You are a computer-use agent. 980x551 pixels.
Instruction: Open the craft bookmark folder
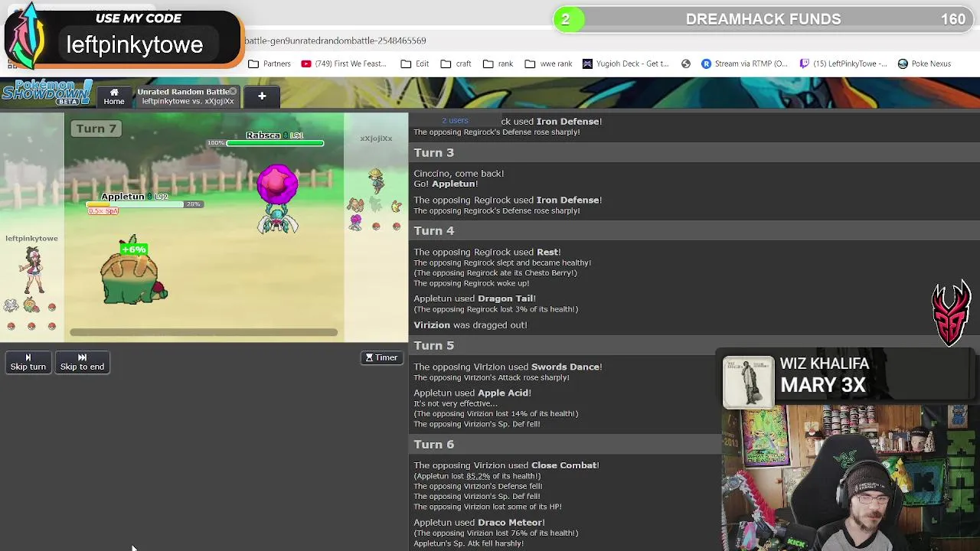[x=456, y=64]
